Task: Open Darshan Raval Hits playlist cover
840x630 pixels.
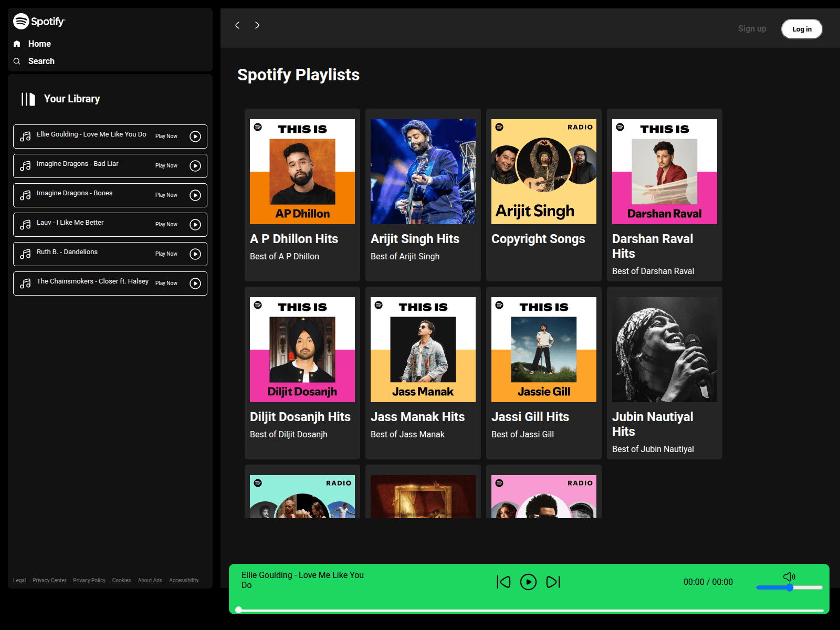Action: tap(665, 172)
